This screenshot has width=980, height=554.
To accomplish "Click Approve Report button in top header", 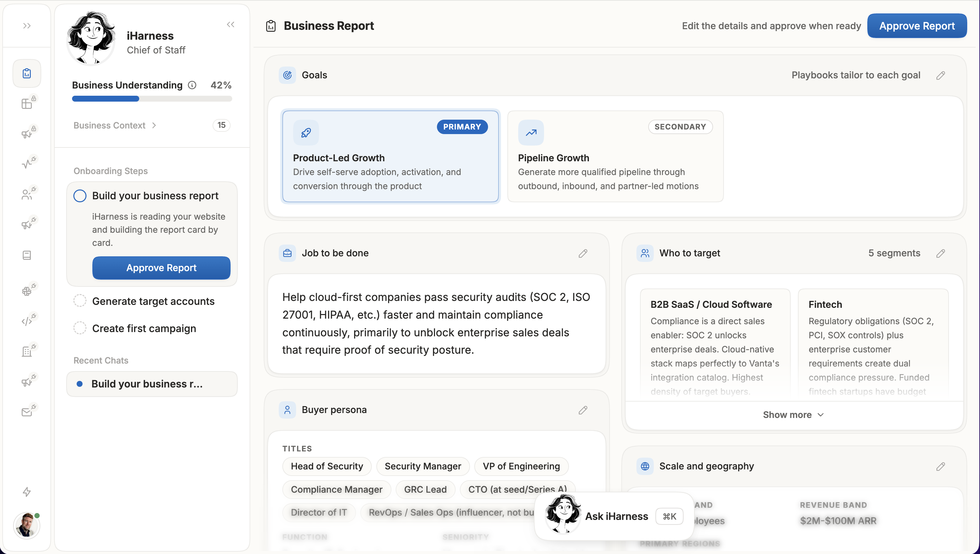I will 917,26.
